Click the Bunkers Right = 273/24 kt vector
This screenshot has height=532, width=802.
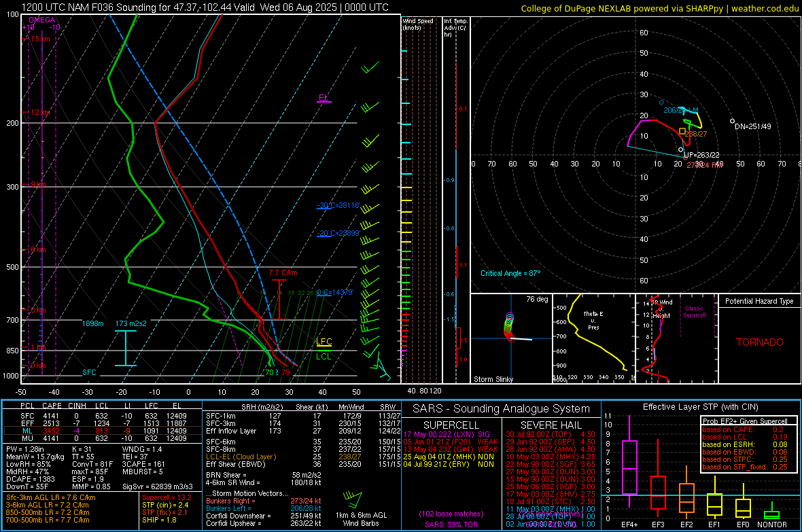pos(264,501)
